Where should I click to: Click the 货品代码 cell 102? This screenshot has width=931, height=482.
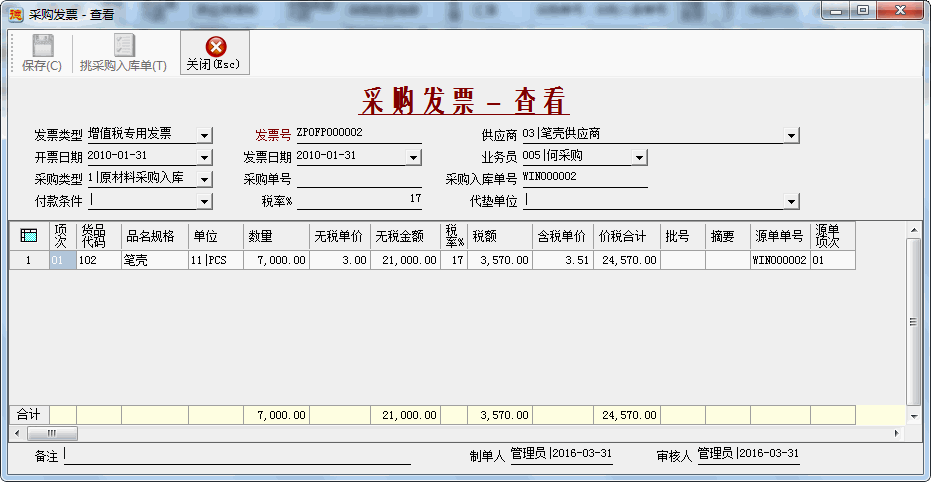coord(99,260)
